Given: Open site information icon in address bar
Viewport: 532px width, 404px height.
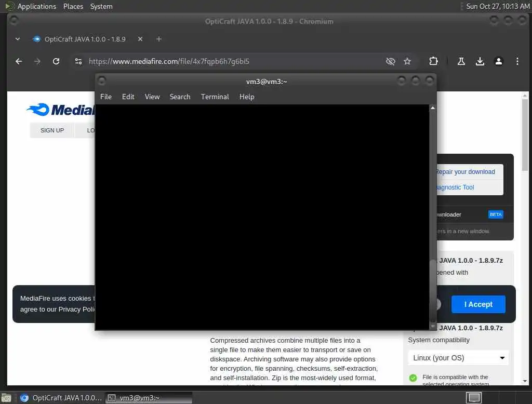Looking at the screenshot, I should (x=78, y=61).
